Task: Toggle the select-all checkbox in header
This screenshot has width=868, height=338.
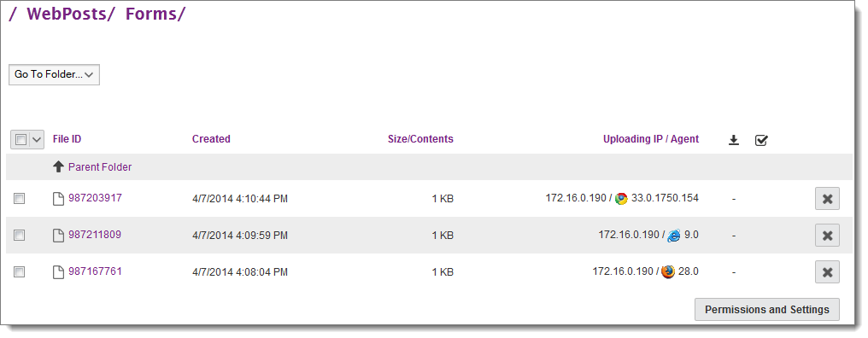Action: pyautogui.click(x=21, y=140)
